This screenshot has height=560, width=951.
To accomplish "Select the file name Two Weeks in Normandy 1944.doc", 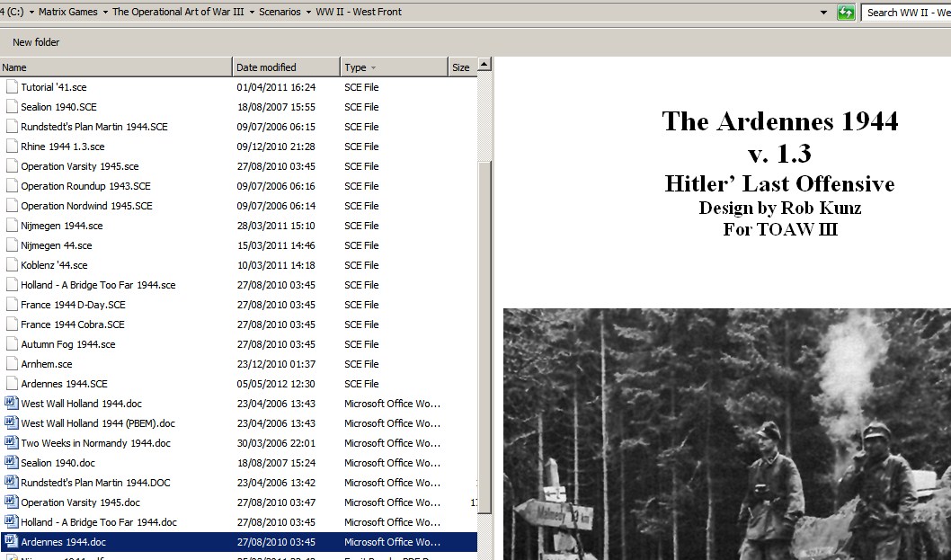I will (96, 443).
